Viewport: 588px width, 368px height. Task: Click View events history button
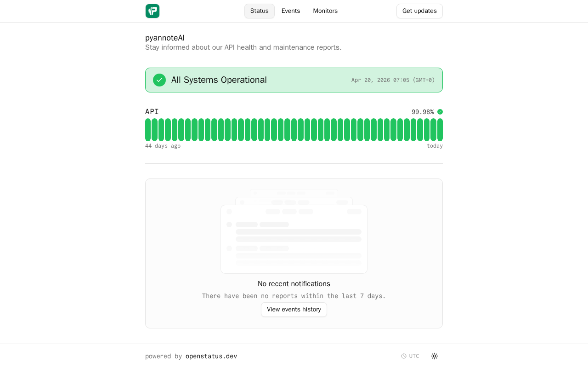pos(294,310)
